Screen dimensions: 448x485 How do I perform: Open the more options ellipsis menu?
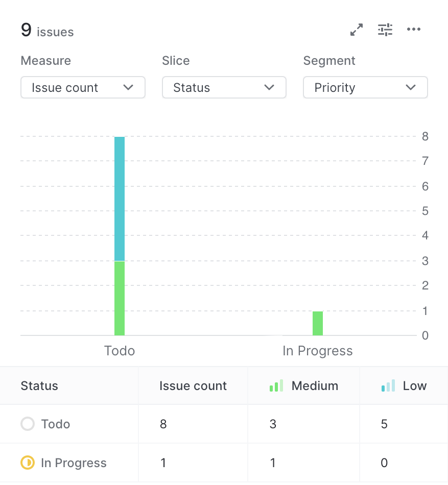[x=414, y=29]
